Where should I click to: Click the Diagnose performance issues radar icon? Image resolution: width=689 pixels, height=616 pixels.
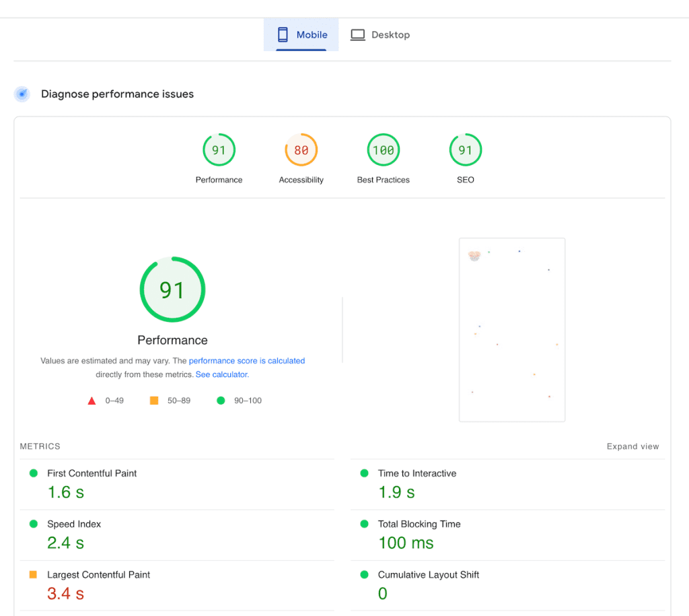point(22,94)
